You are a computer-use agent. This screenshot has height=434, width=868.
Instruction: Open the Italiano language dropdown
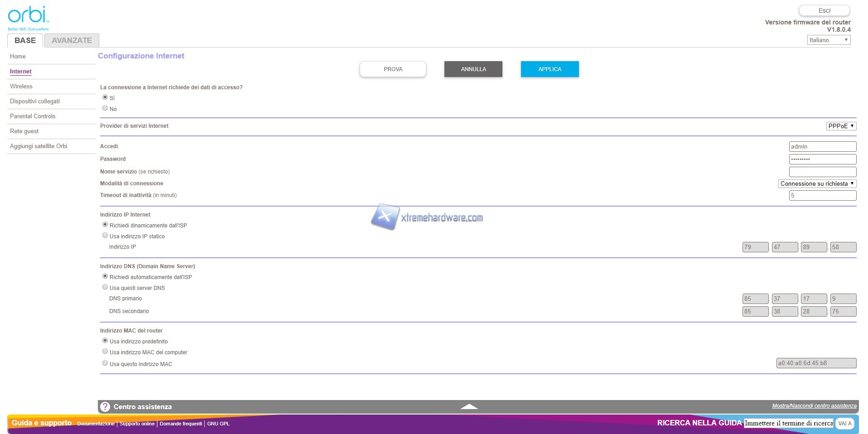[828, 40]
